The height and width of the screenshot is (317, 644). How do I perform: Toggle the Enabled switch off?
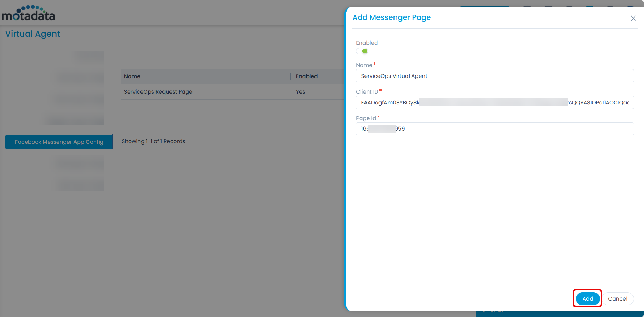(x=362, y=51)
